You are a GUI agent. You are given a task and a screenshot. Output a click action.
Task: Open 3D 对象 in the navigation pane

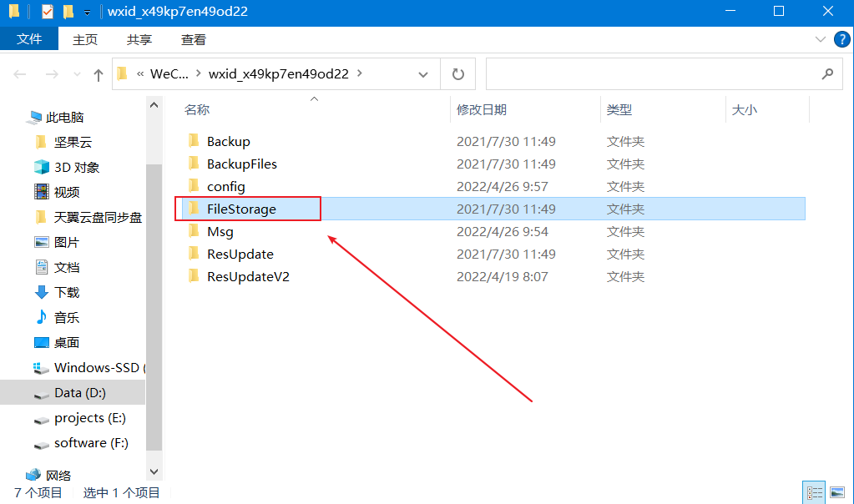76,167
